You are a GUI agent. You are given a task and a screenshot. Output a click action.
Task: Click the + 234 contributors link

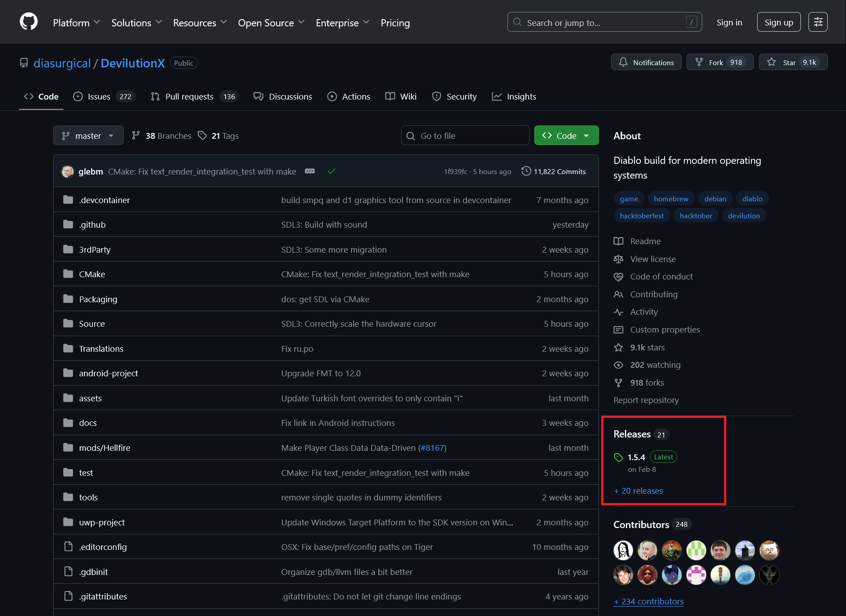[649, 601]
